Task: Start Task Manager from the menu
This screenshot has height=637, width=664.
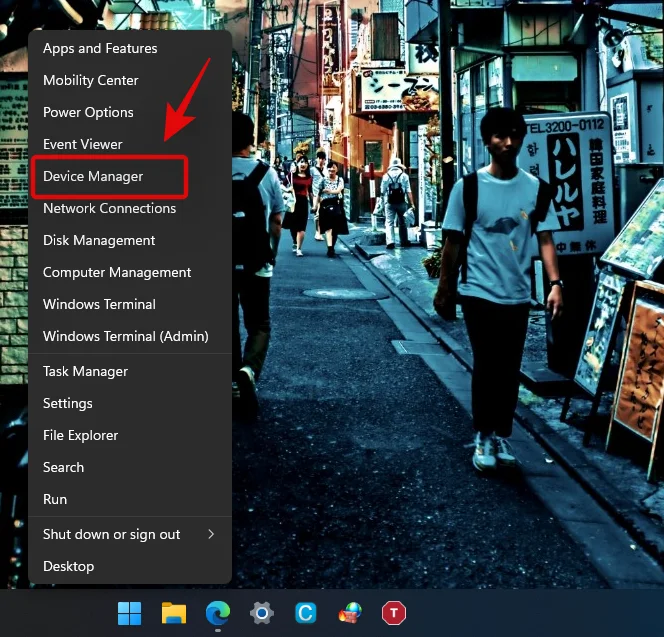Action: click(x=85, y=371)
